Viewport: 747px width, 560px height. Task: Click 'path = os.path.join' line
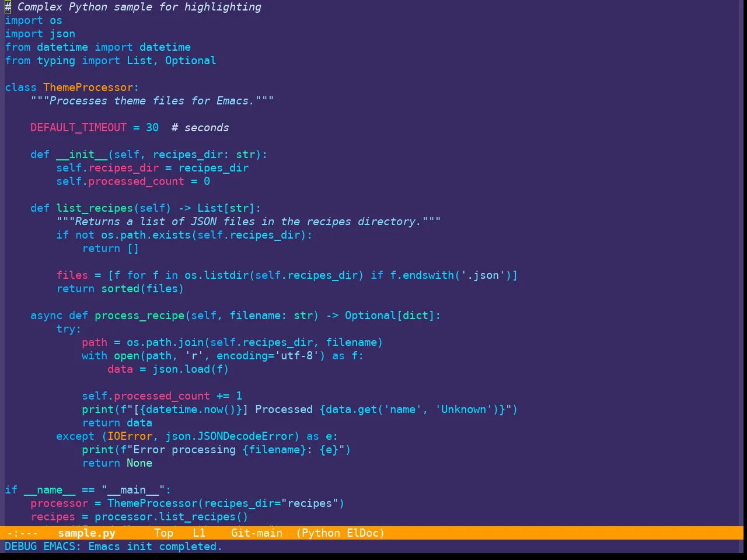232,342
